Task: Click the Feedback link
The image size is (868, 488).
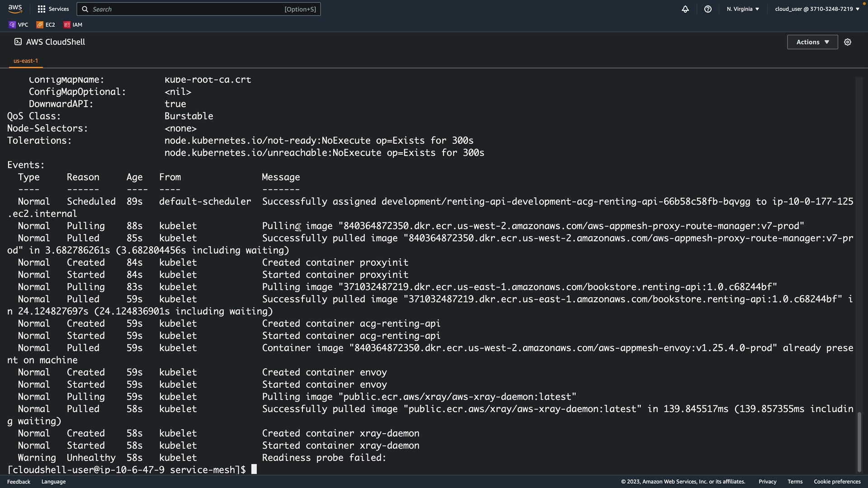Action: [19, 482]
